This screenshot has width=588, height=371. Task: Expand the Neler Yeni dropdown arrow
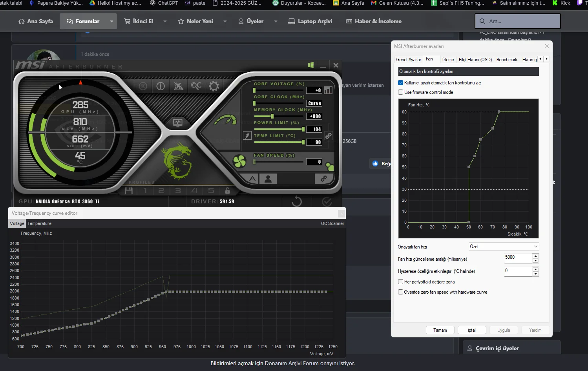(225, 21)
